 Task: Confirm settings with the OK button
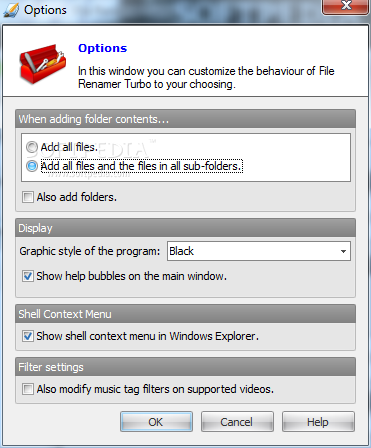click(156, 422)
